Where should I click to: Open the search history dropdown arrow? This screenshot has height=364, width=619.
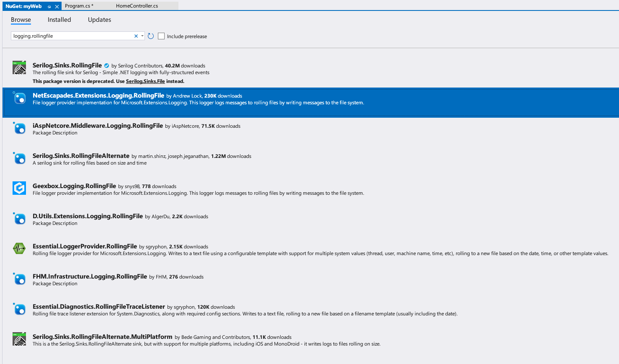[142, 36]
